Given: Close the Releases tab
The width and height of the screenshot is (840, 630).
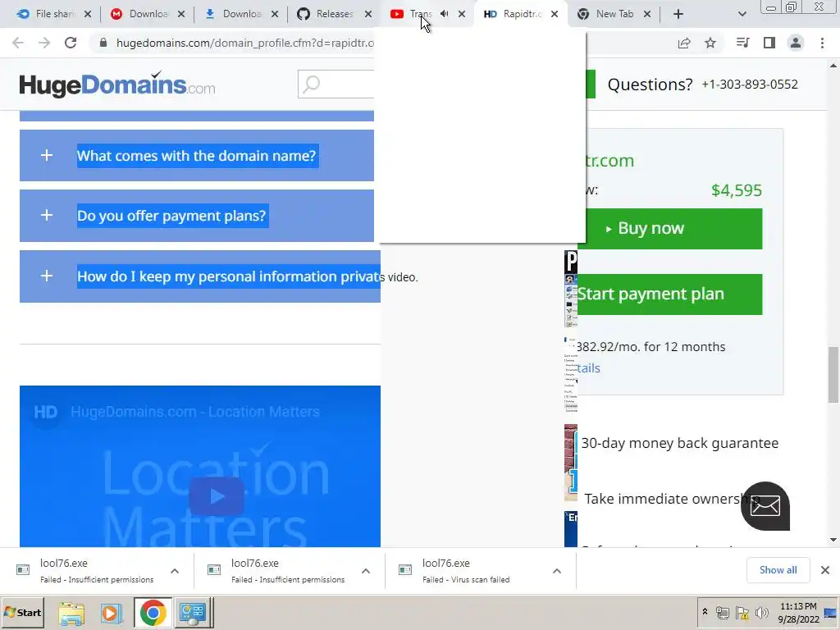Looking at the screenshot, I should coord(368,14).
